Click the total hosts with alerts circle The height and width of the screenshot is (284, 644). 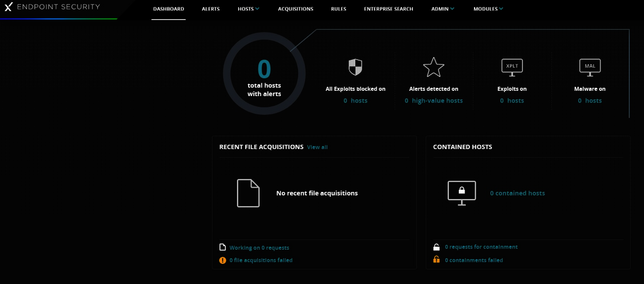tap(264, 73)
